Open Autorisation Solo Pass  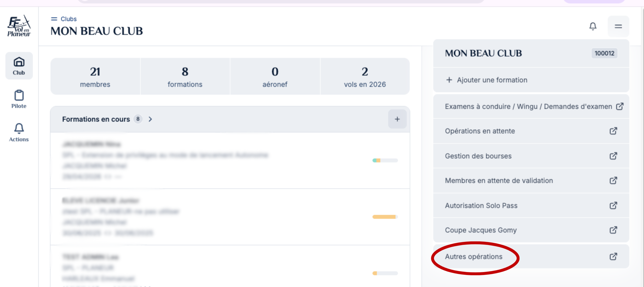click(531, 205)
